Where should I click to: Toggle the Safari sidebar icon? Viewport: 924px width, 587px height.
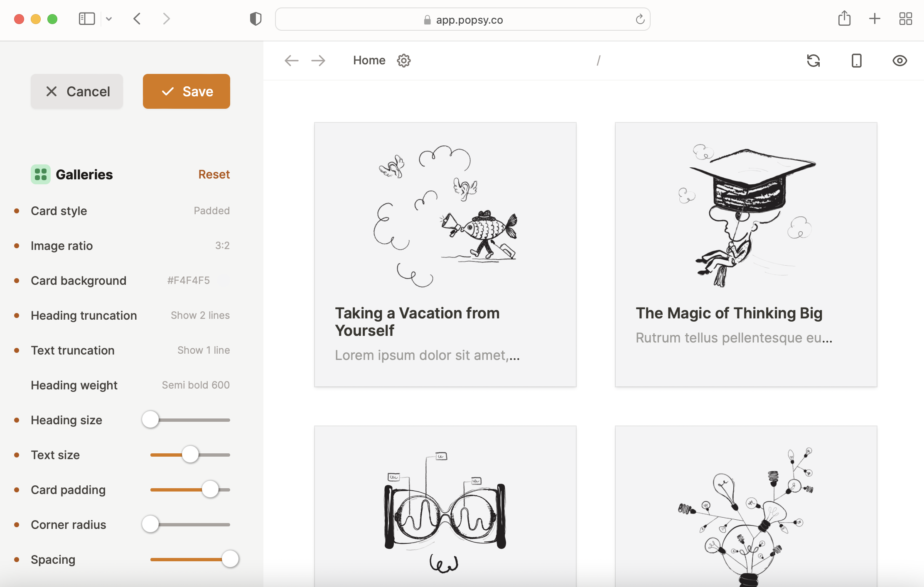pos(86,19)
